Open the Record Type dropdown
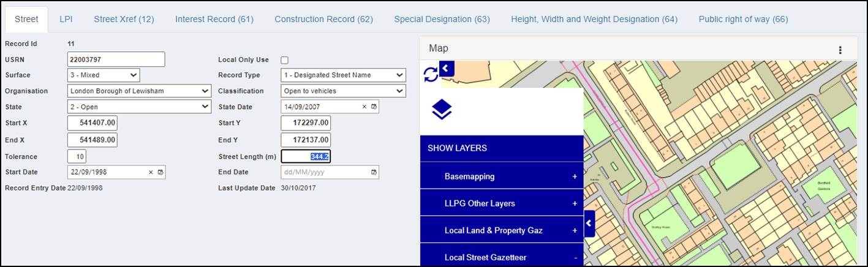Image resolution: width=868 pixels, height=267 pixels. point(343,75)
